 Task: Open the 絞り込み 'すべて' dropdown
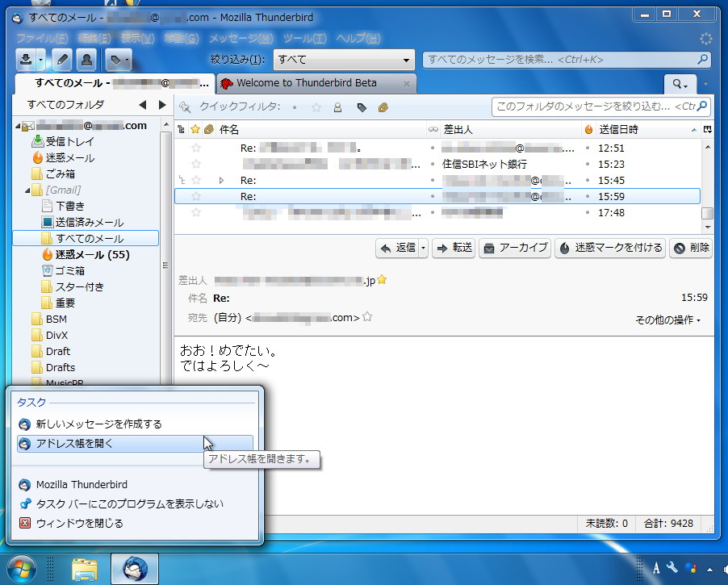[343, 60]
